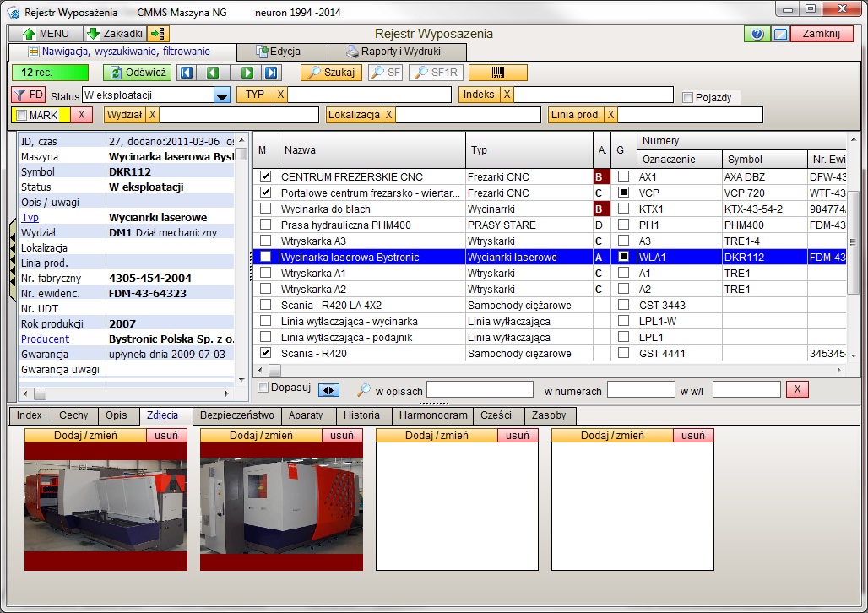
Task: Clear the Lokalizacja filter with X
Action: pyautogui.click(x=388, y=115)
